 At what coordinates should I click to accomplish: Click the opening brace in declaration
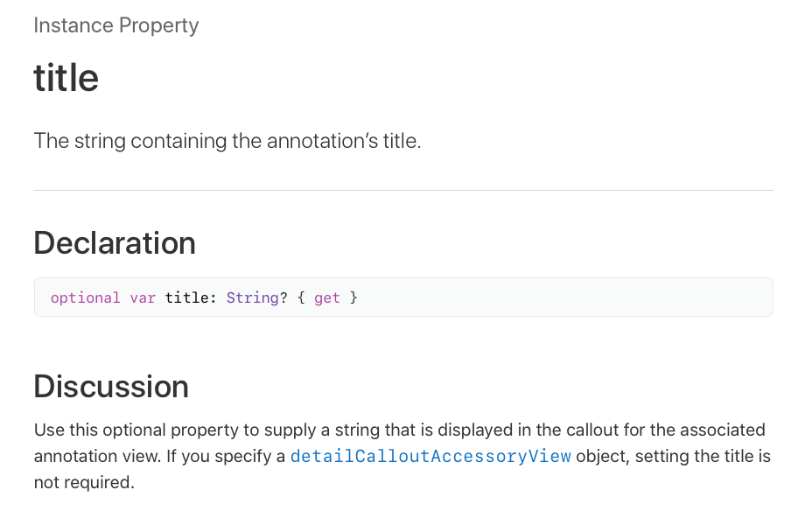click(301, 297)
